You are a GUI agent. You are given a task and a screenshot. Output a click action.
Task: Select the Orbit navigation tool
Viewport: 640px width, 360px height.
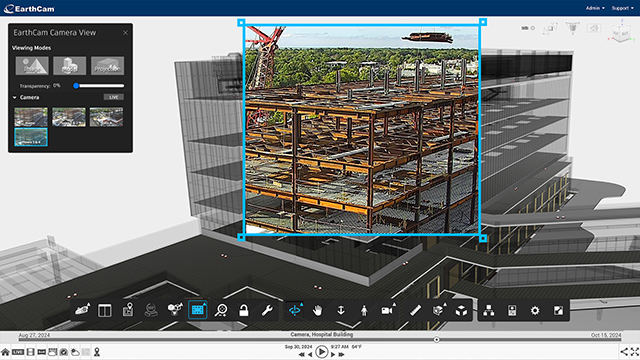pyautogui.click(x=295, y=311)
